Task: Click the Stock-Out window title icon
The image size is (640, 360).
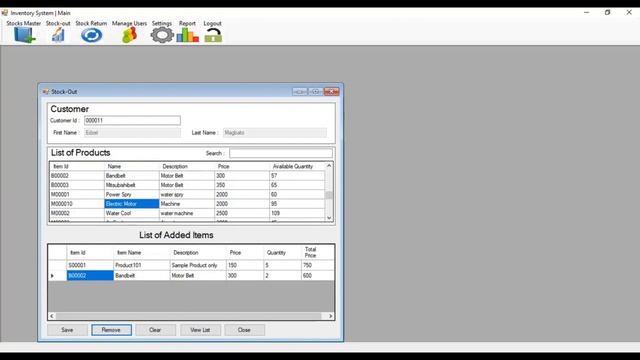Action: point(45,91)
